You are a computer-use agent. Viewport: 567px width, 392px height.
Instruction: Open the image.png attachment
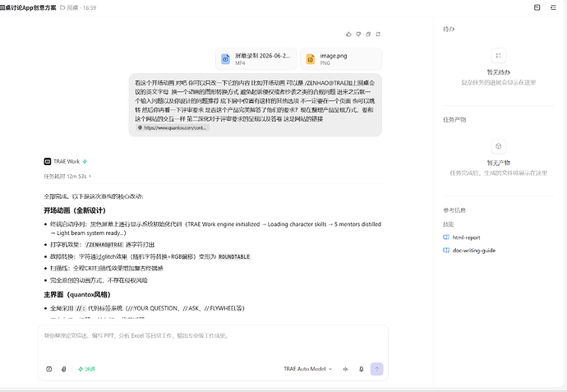(341, 59)
